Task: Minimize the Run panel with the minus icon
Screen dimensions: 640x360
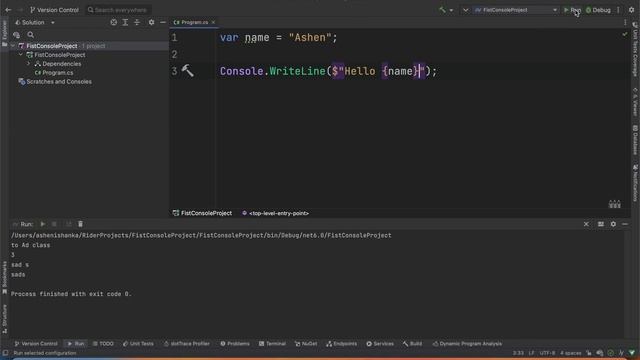Action: pyautogui.click(x=625, y=224)
